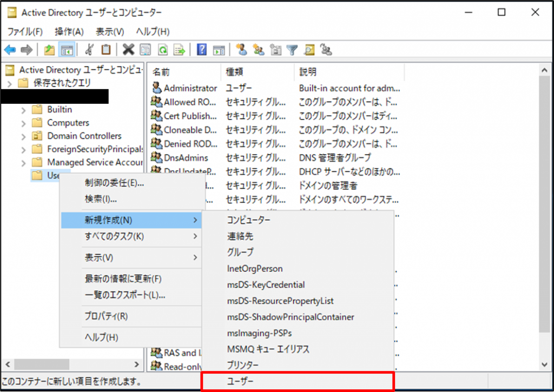The height and width of the screenshot is (392, 554).
Task: Expand the 保存されたクエリ node
Action: pyautogui.click(x=10, y=84)
